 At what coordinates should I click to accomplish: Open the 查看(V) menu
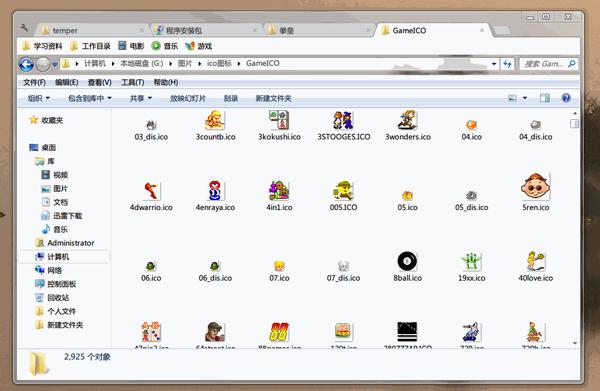click(99, 82)
